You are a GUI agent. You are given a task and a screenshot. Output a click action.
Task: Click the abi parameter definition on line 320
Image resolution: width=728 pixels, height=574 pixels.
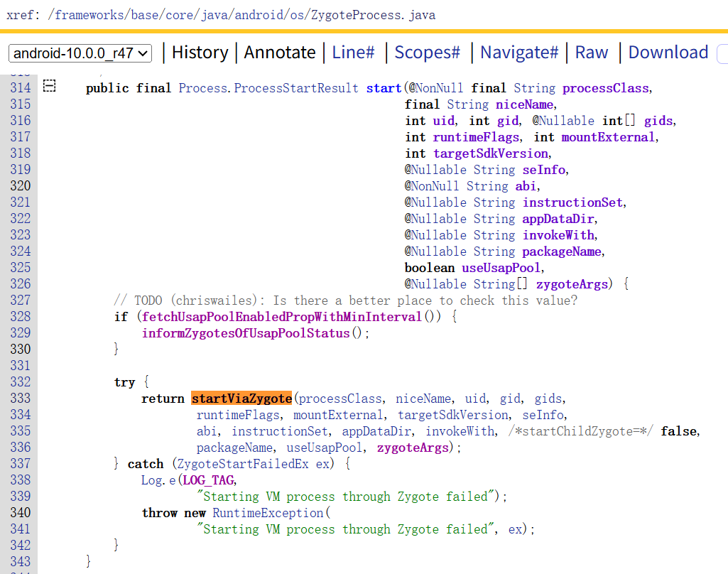coord(526,185)
